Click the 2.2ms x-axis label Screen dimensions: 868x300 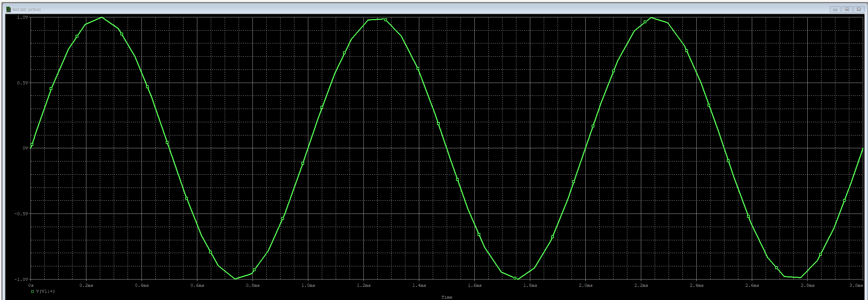641,285
